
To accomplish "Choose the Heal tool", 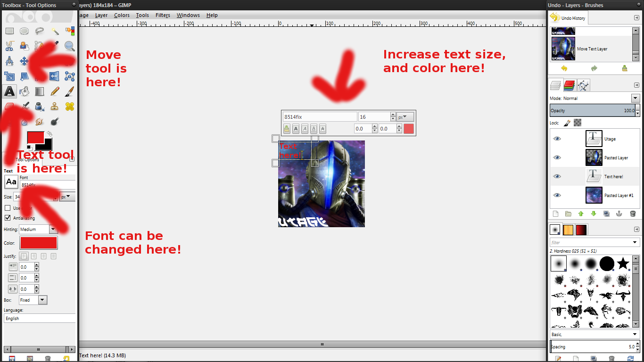I will (x=70, y=107).
